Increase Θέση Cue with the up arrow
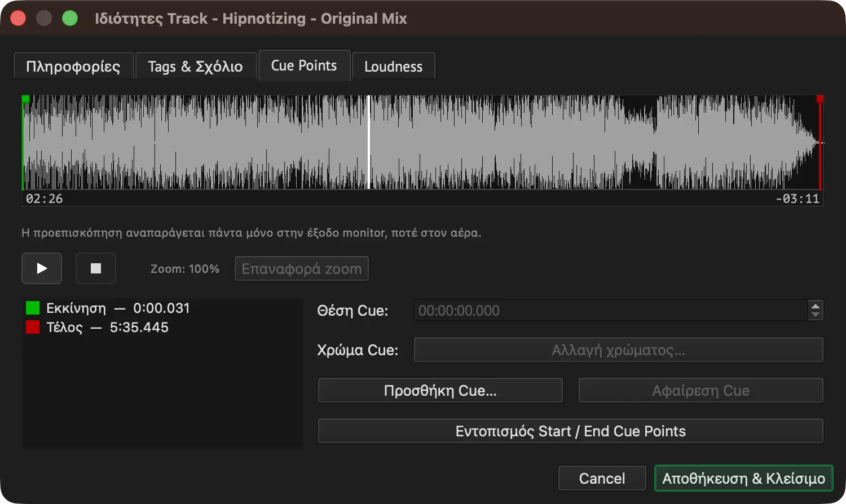Viewport: 846px width, 504px height. click(x=816, y=306)
